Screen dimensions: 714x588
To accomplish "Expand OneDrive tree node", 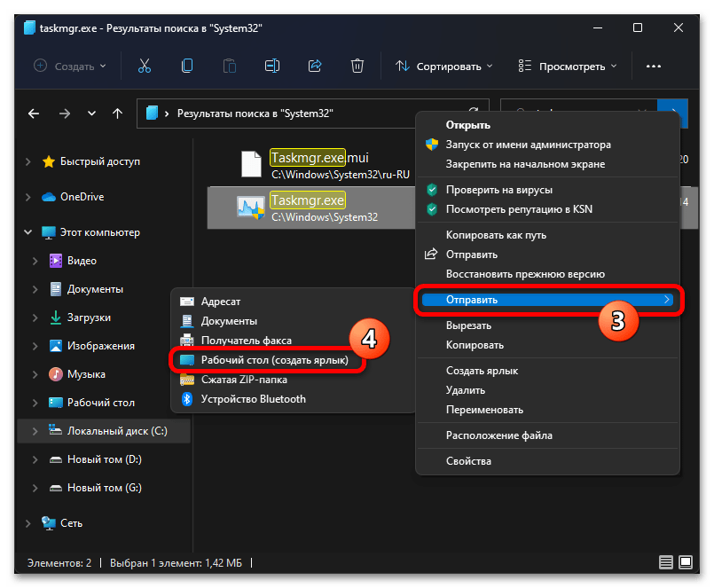I will tap(28, 197).
